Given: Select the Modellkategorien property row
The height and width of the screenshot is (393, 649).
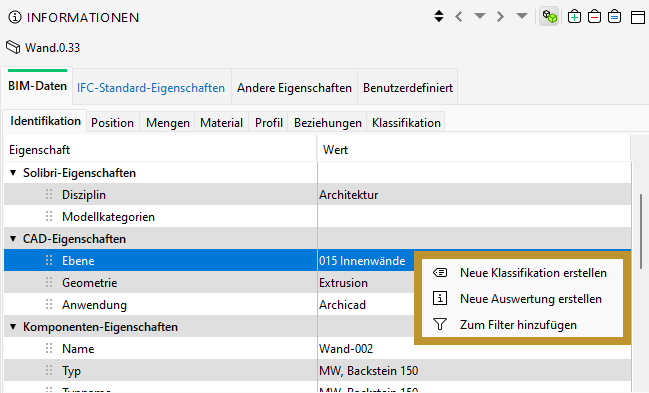Looking at the screenshot, I should coord(317,216).
